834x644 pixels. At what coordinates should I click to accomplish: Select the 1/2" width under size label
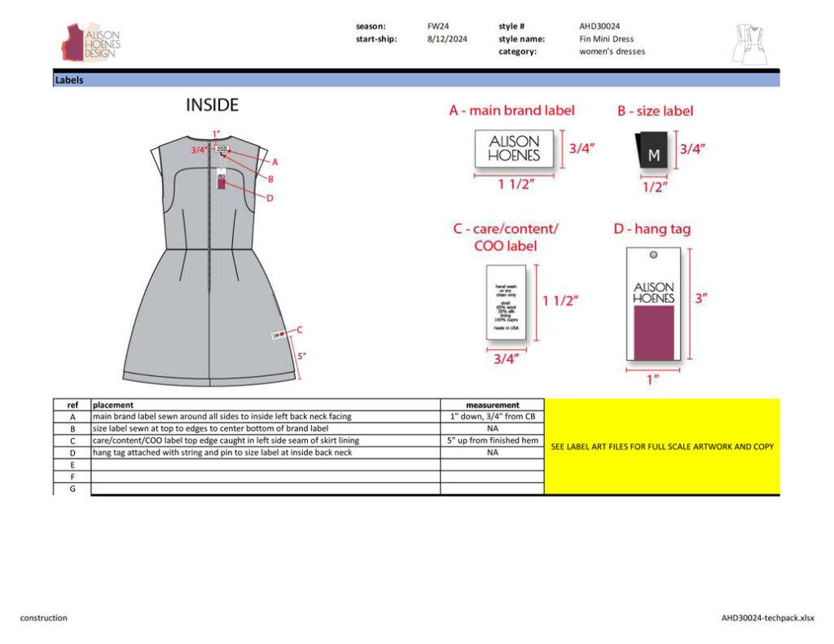[655, 187]
